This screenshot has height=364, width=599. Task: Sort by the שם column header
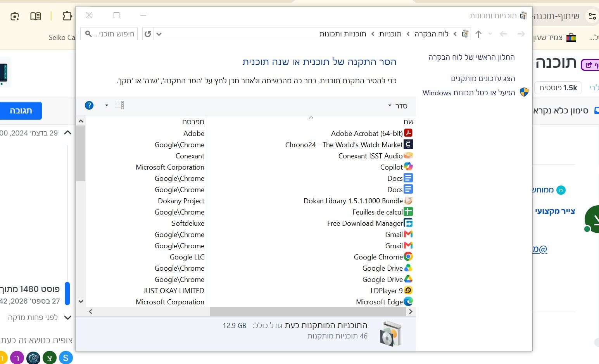point(408,122)
